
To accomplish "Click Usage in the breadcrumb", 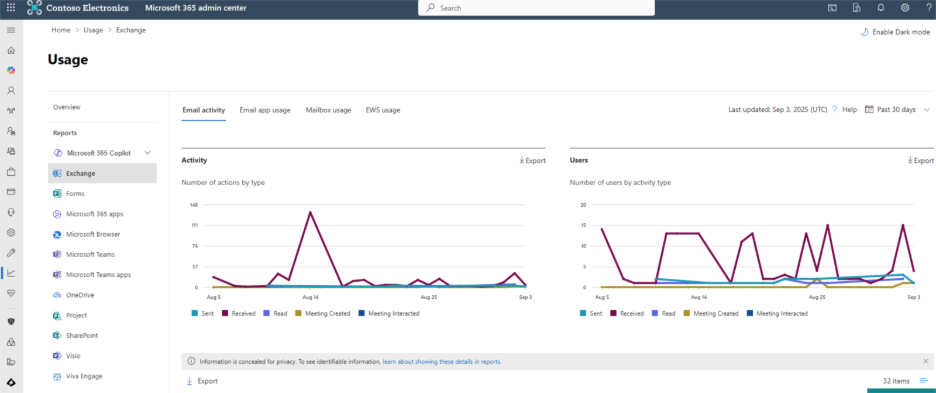I will (x=93, y=30).
